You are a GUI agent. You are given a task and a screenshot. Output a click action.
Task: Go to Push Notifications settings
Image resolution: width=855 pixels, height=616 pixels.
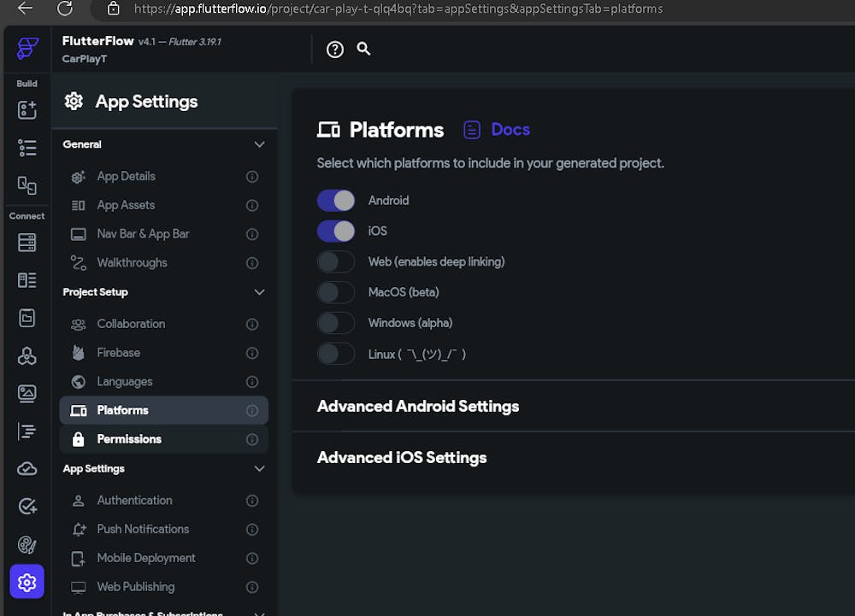(143, 529)
